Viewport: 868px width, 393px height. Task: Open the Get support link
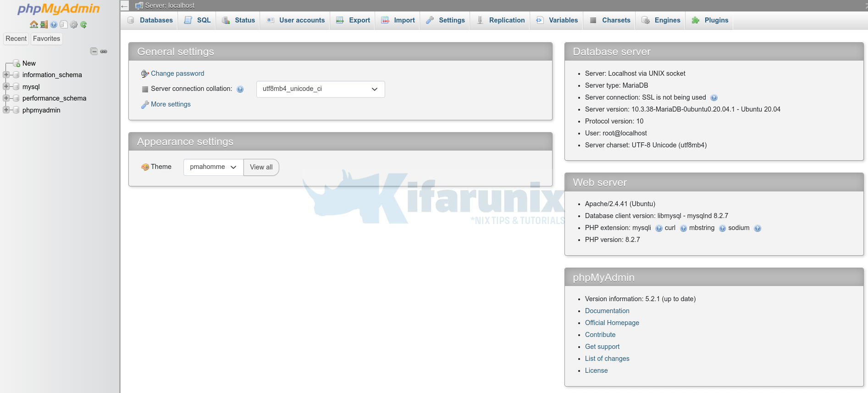[602, 347]
